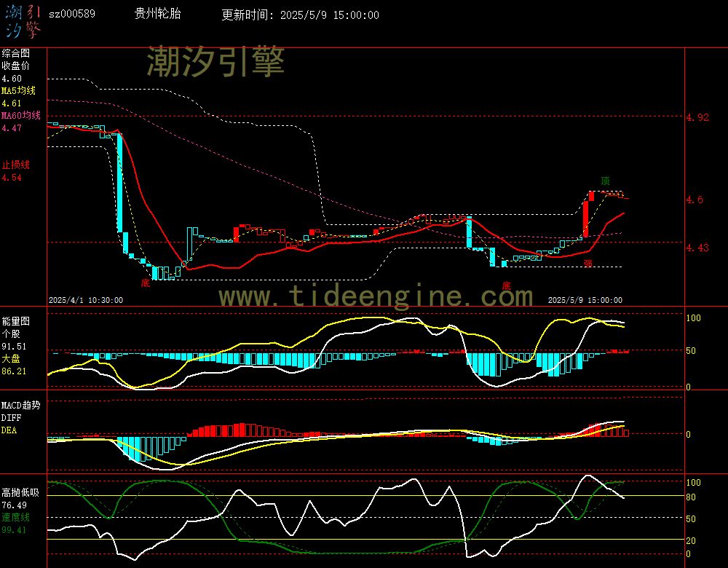Click the tall red candle below 顶 marker
The width and height of the screenshot is (728, 568).
pyautogui.click(x=586, y=218)
